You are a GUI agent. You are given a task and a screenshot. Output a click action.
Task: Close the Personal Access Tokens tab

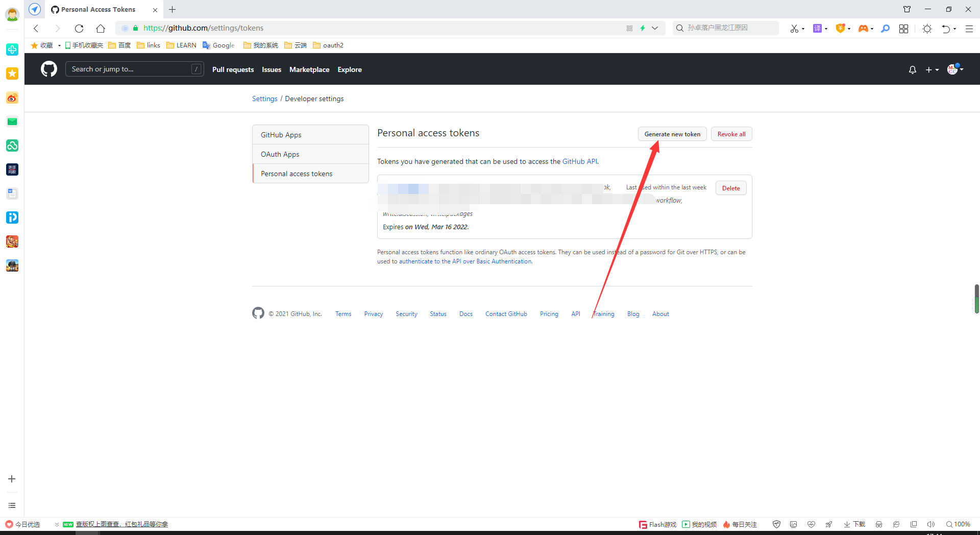tap(155, 10)
